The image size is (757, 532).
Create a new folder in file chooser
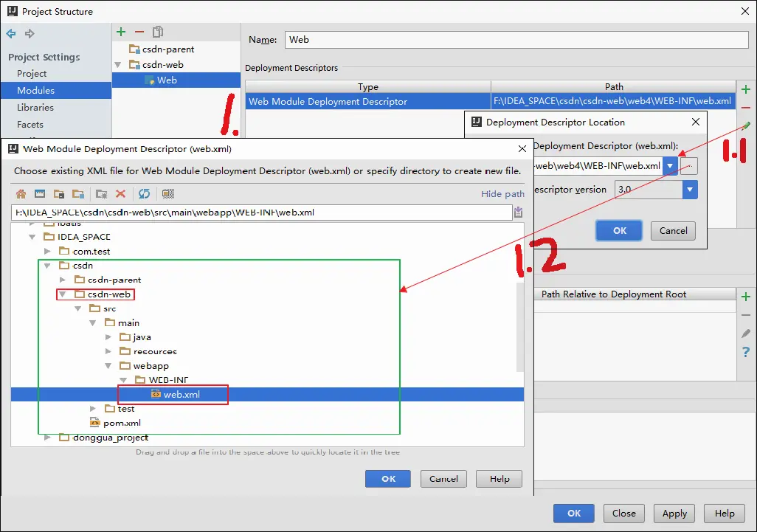(x=101, y=194)
